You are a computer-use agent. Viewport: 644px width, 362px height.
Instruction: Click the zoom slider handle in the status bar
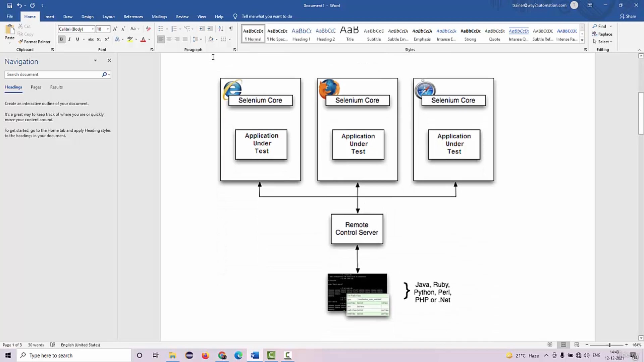[609, 345]
